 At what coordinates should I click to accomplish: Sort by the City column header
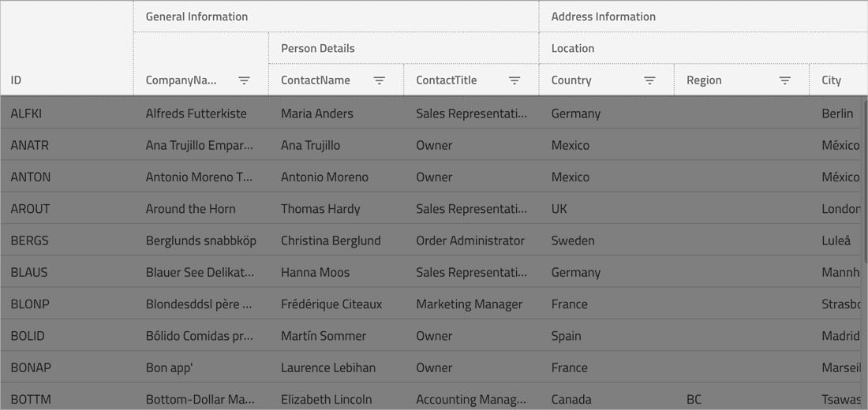pos(831,80)
